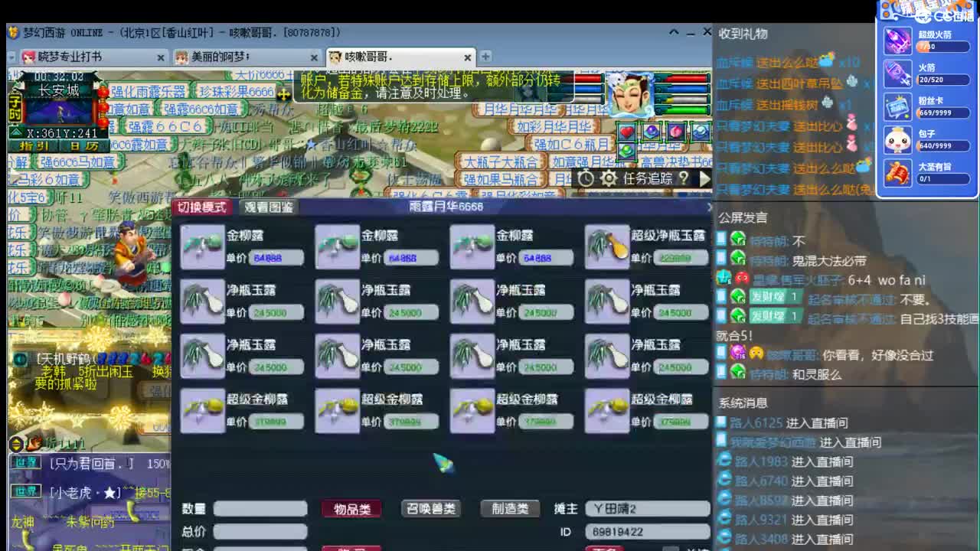This screenshot has height=551, width=980.
Task: Click the pink orb buff icon
Action: (x=676, y=132)
